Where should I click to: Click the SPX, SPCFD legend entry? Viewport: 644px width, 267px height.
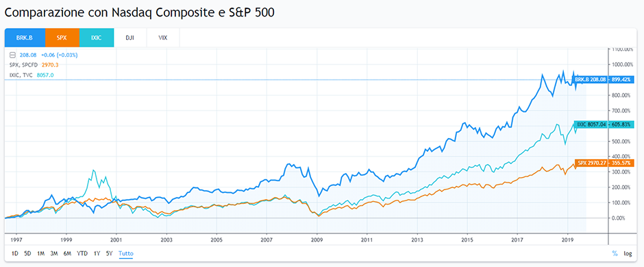tap(23, 65)
